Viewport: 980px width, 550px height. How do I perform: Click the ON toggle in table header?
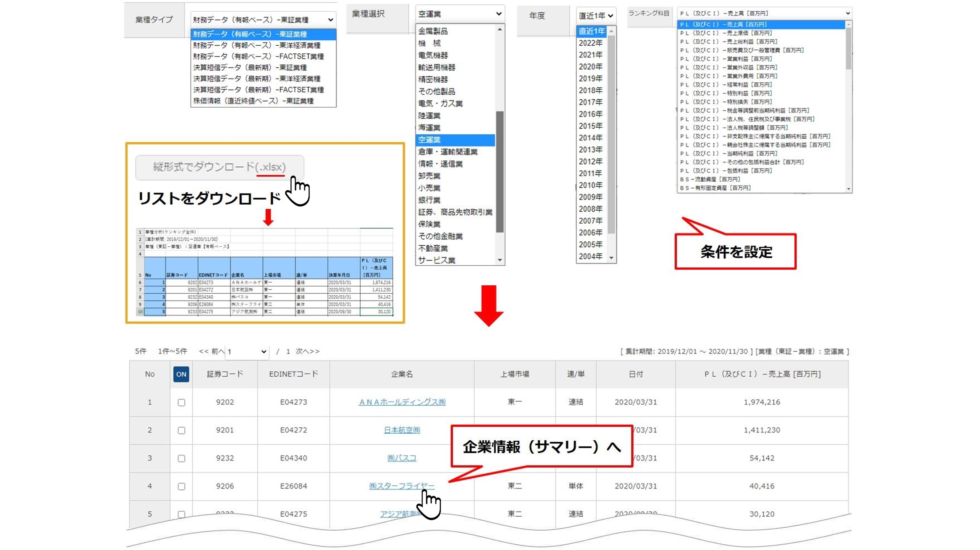pos(181,374)
